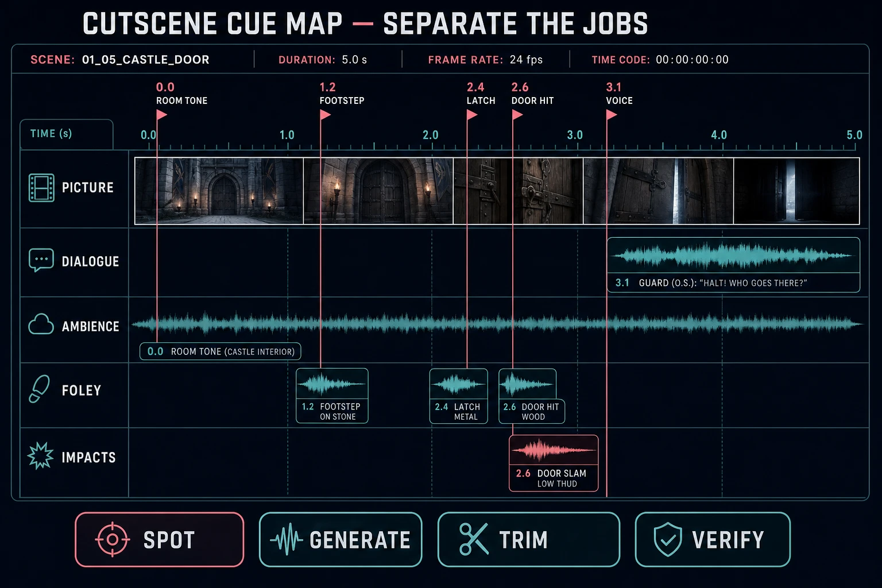Click the FOLEY track label
This screenshot has height=588, width=882.
pyautogui.click(x=81, y=390)
